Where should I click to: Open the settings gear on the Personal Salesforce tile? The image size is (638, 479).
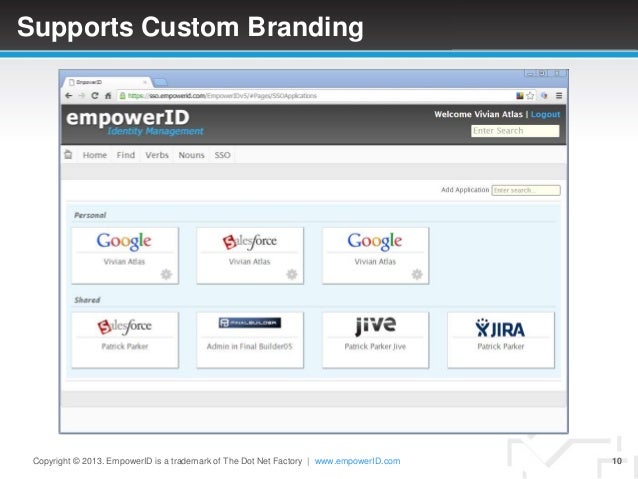click(x=292, y=274)
